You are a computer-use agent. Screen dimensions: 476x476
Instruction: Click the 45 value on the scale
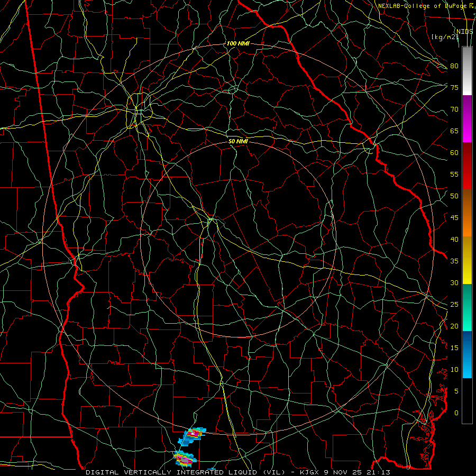pos(454,218)
